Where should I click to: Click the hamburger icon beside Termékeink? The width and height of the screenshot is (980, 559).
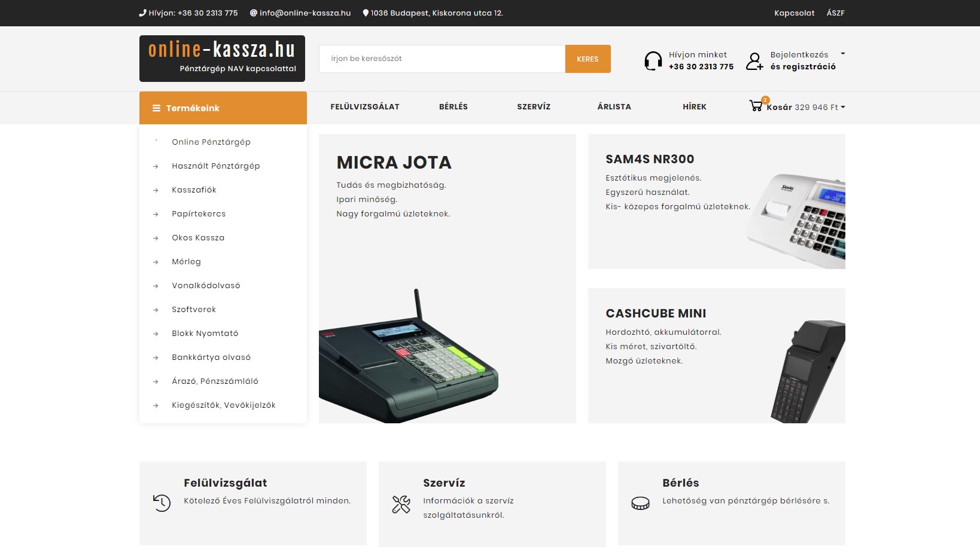[x=156, y=108]
